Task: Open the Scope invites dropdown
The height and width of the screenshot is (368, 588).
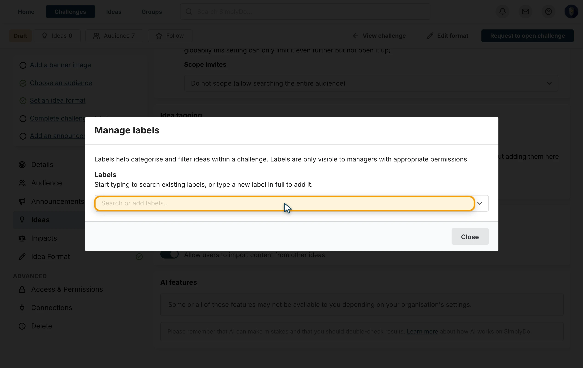Action: 371,83
